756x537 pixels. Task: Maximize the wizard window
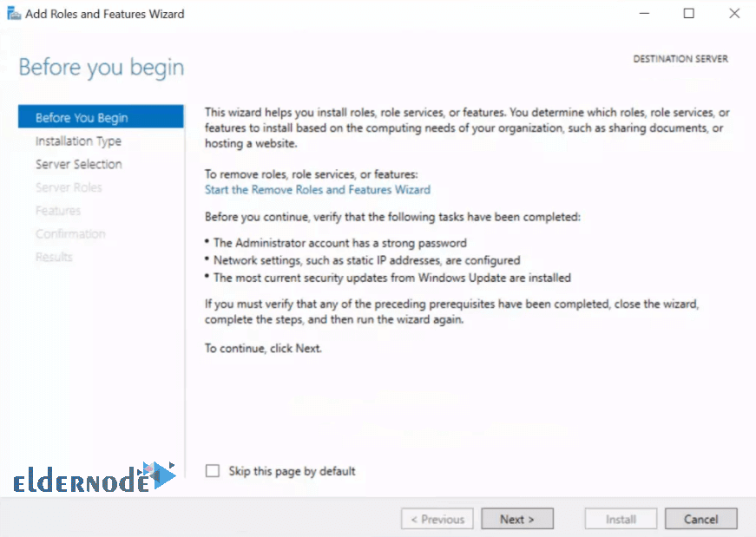point(689,14)
